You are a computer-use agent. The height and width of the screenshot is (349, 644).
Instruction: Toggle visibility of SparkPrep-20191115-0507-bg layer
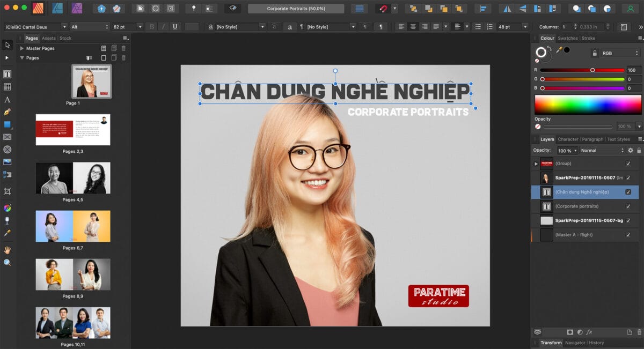tap(628, 220)
